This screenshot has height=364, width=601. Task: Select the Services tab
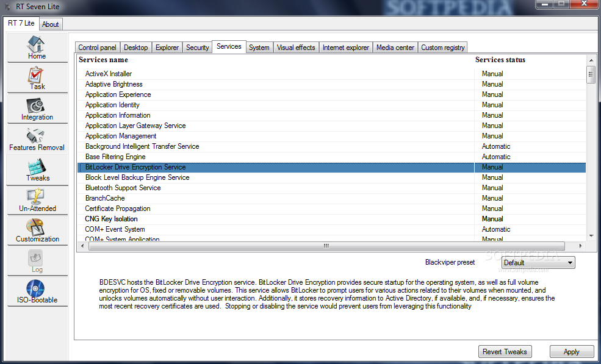(x=229, y=46)
